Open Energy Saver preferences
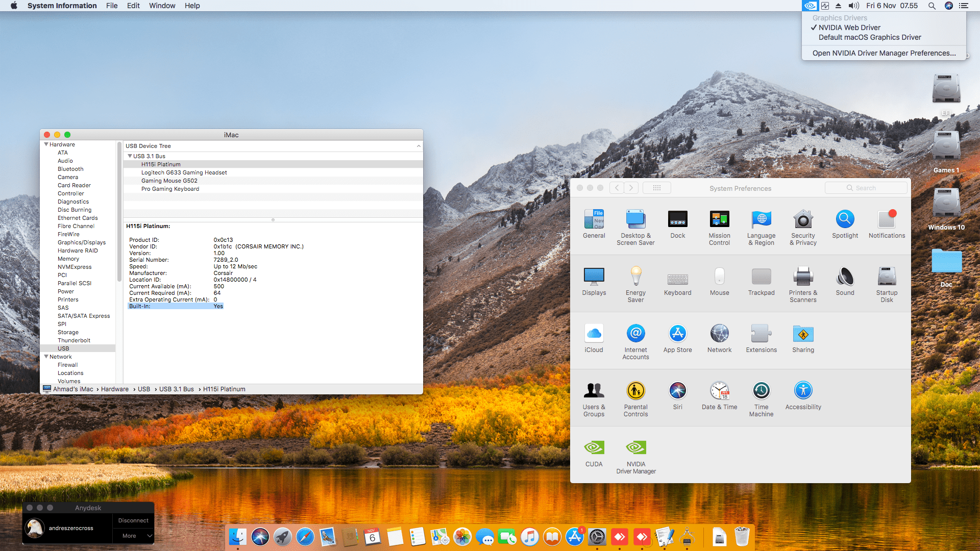 pos(635,278)
